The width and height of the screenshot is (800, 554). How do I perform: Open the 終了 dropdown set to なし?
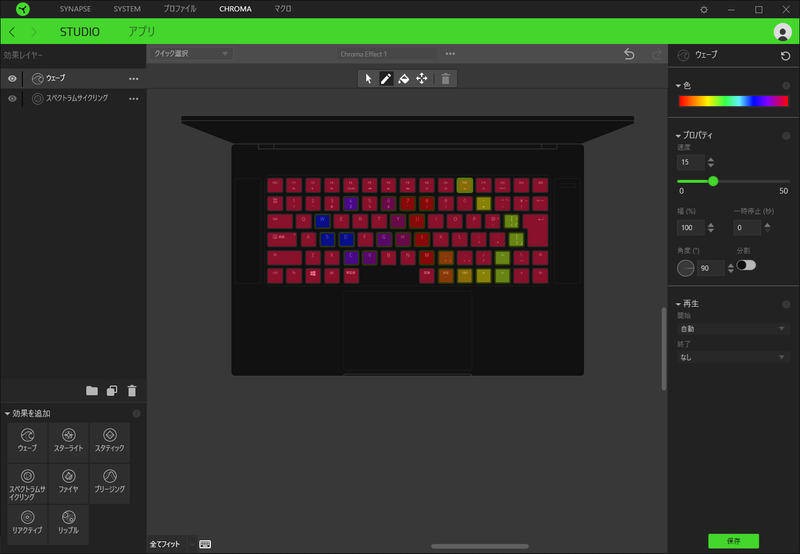tap(733, 358)
